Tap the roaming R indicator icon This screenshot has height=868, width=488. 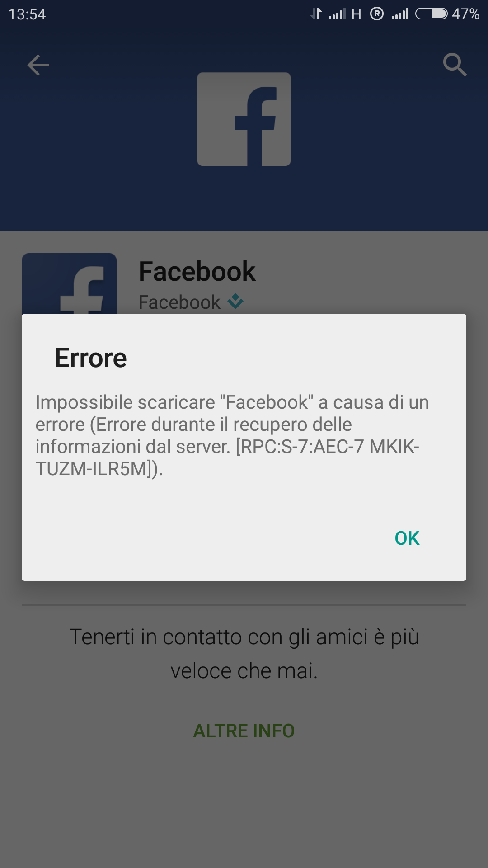point(377,14)
